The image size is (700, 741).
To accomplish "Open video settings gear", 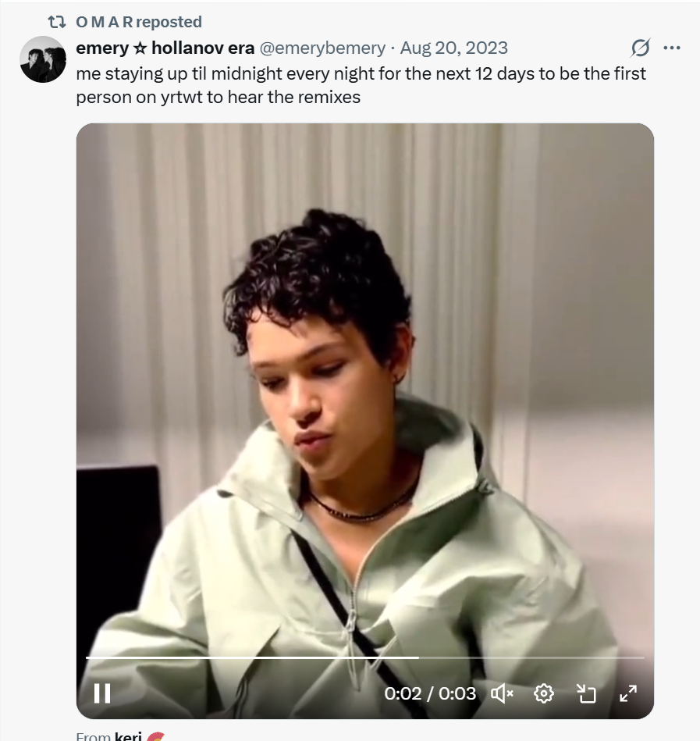I will pos(544,693).
